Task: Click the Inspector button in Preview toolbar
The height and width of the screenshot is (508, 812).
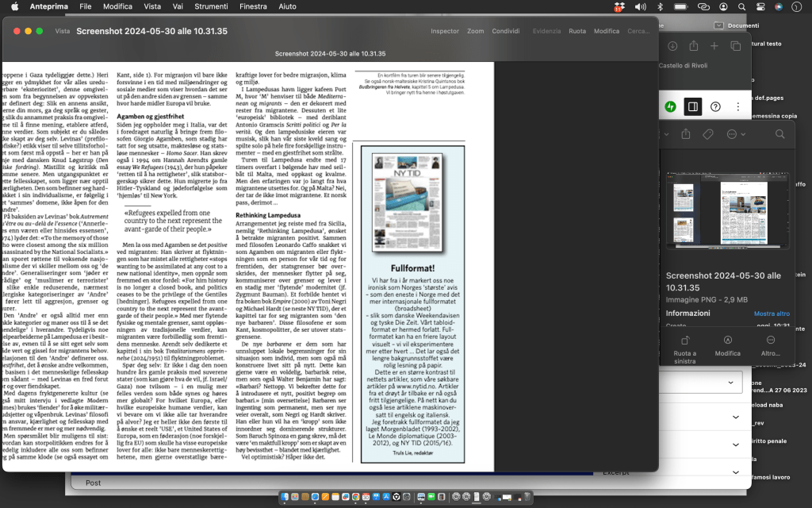Action: point(444,31)
